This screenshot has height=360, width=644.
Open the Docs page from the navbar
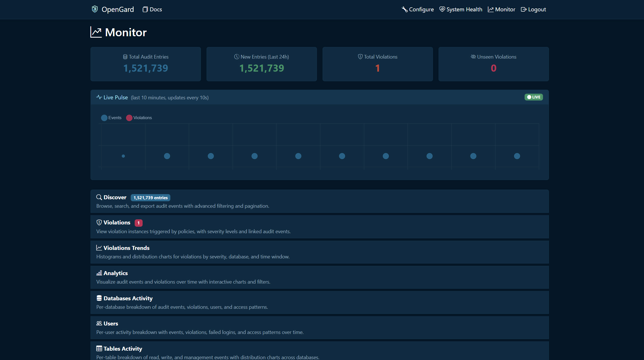152,9
